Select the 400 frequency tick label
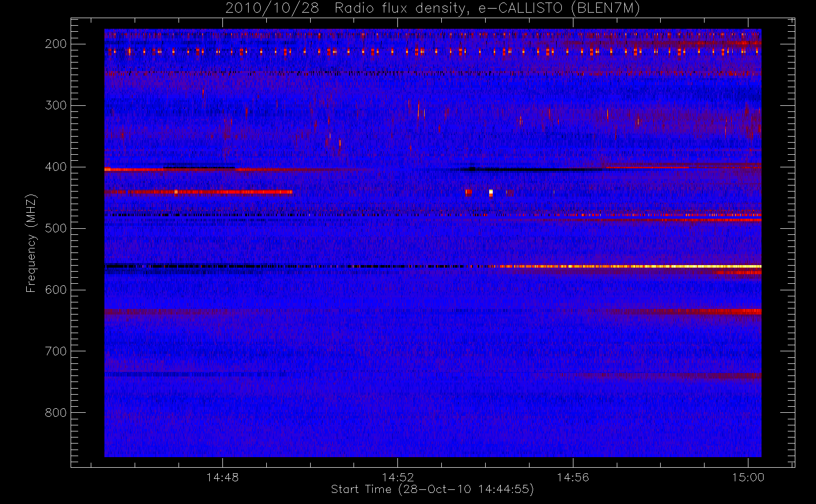Image resolution: width=816 pixels, height=504 pixels. pyautogui.click(x=56, y=167)
